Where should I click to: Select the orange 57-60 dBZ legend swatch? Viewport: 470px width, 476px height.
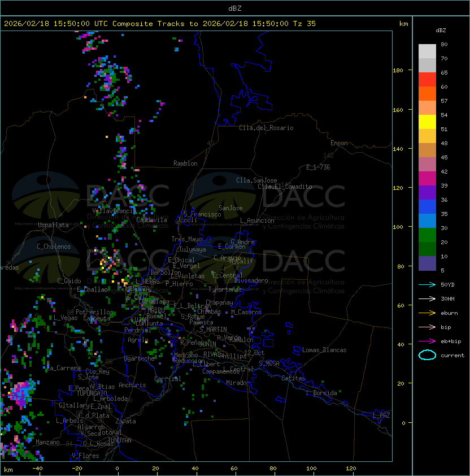click(427, 93)
